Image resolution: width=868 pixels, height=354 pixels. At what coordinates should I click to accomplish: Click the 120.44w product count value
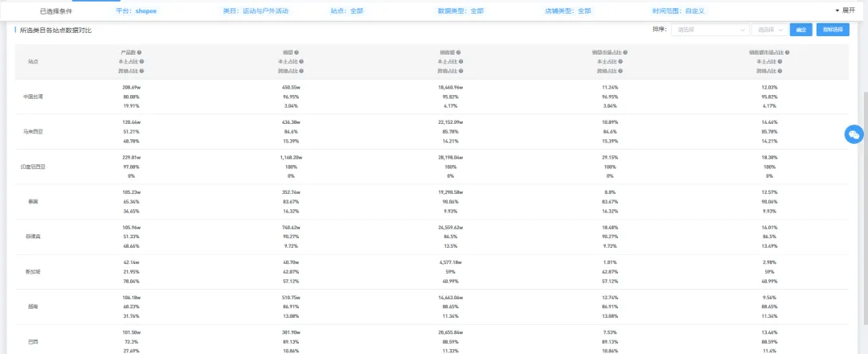[x=132, y=121]
